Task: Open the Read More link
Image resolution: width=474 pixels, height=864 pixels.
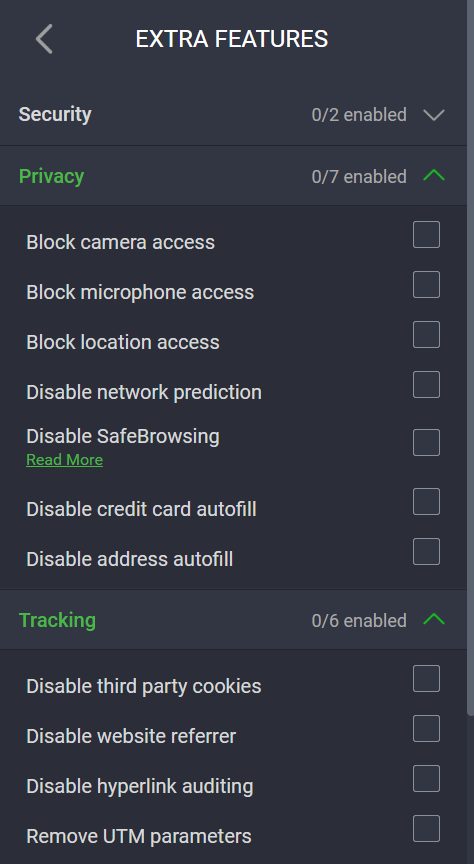Action: pyautogui.click(x=64, y=460)
